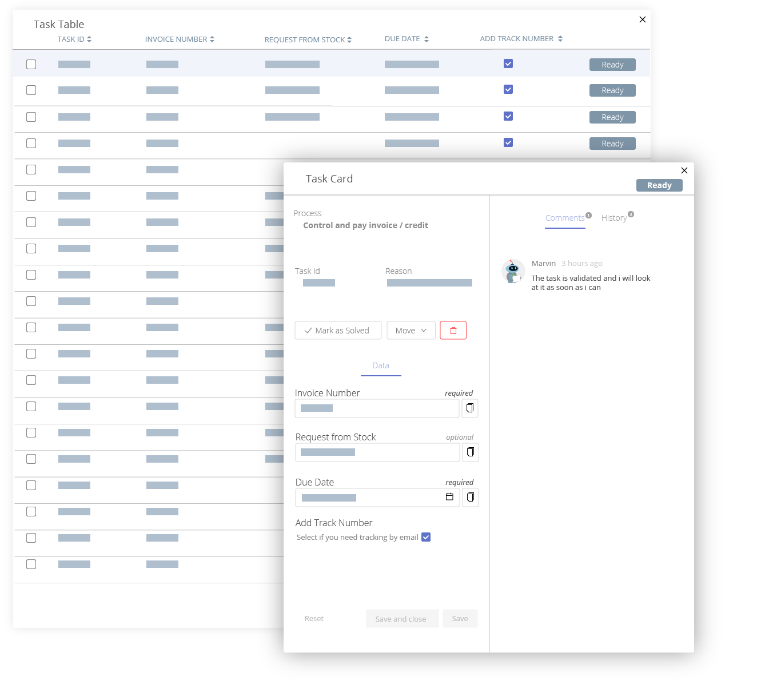The height and width of the screenshot is (700, 773).
Task: Open the Due Date calendar picker
Action: 449,497
